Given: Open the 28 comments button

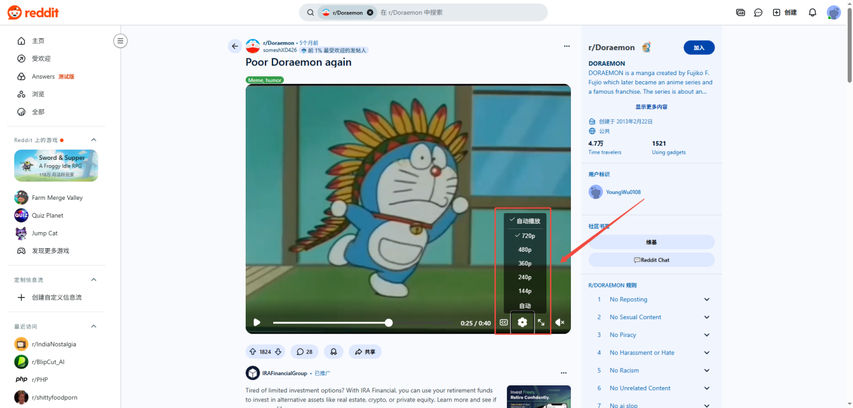Looking at the screenshot, I should (x=305, y=352).
